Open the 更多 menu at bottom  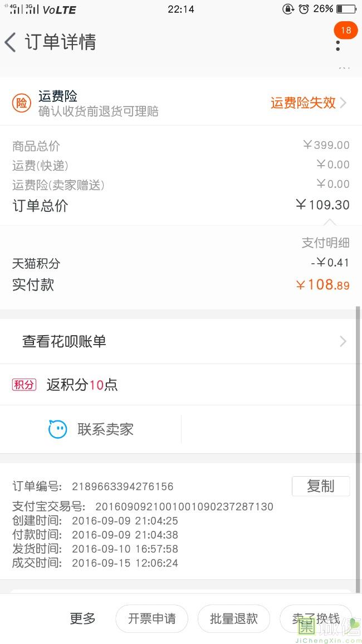82,618
